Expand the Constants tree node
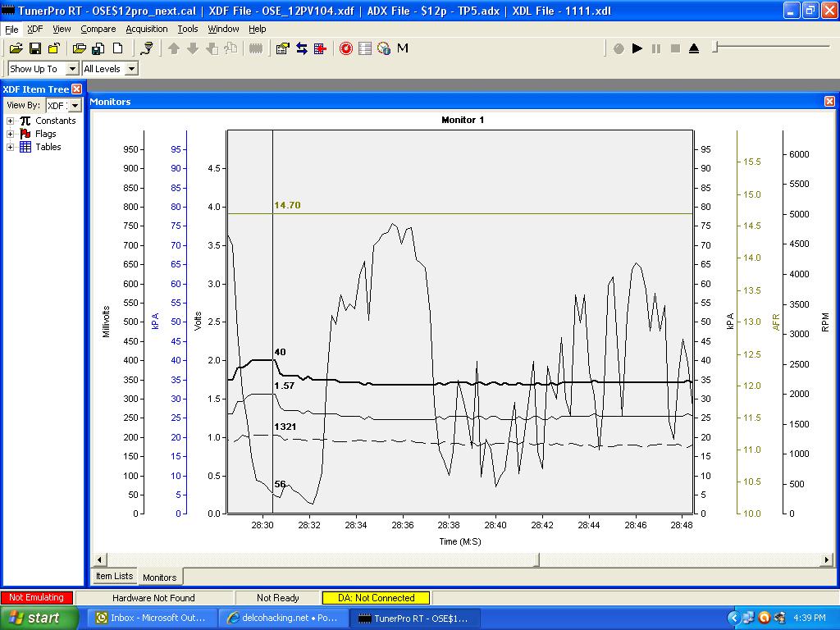The image size is (840, 630). [x=10, y=121]
